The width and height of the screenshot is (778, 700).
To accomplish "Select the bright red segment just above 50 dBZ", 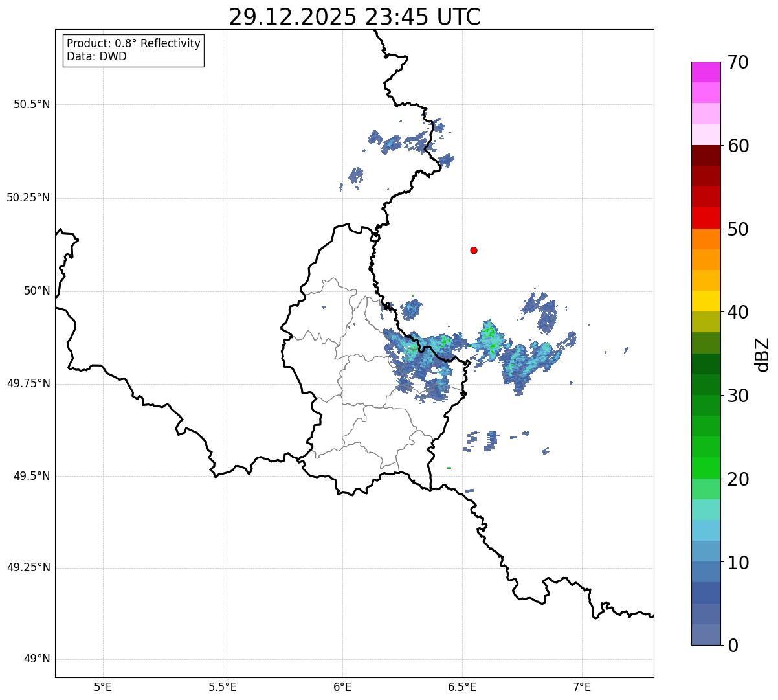I will pyautogui.click(x=706, y=218).
